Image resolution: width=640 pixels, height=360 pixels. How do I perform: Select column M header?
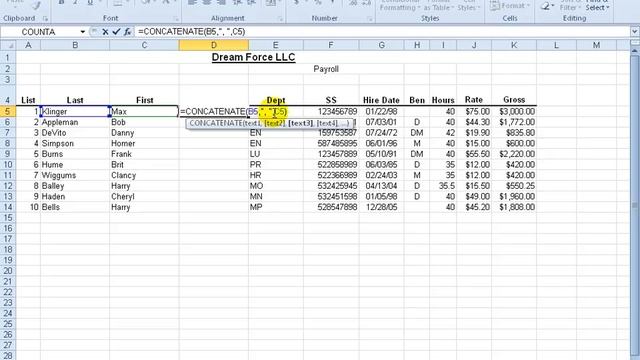click(596, 45)
